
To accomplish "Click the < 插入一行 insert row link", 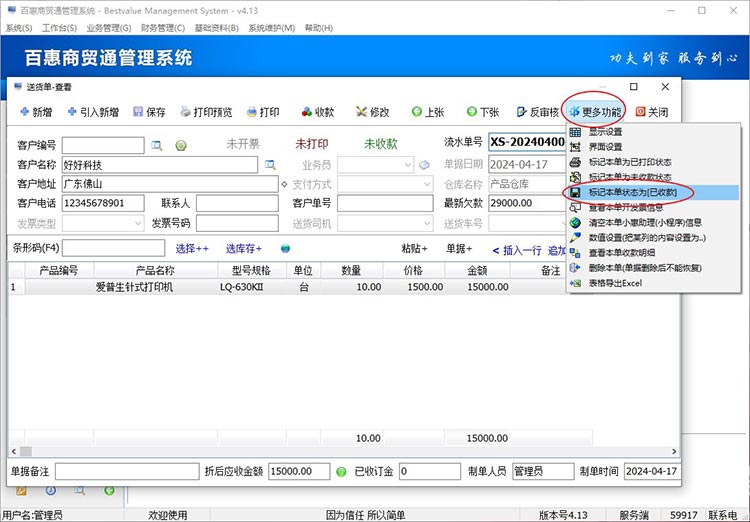I will [x=517, y=250].
